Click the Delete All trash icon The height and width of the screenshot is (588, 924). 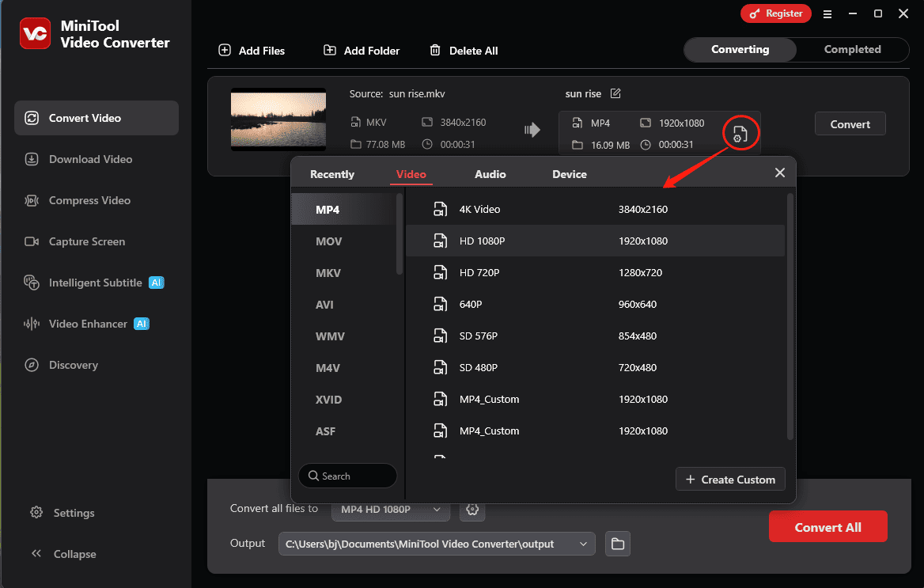435,50
